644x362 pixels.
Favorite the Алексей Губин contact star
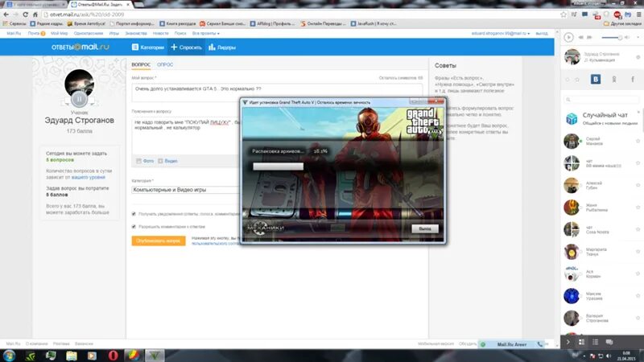pyautogui.click(x=638, y=185)
